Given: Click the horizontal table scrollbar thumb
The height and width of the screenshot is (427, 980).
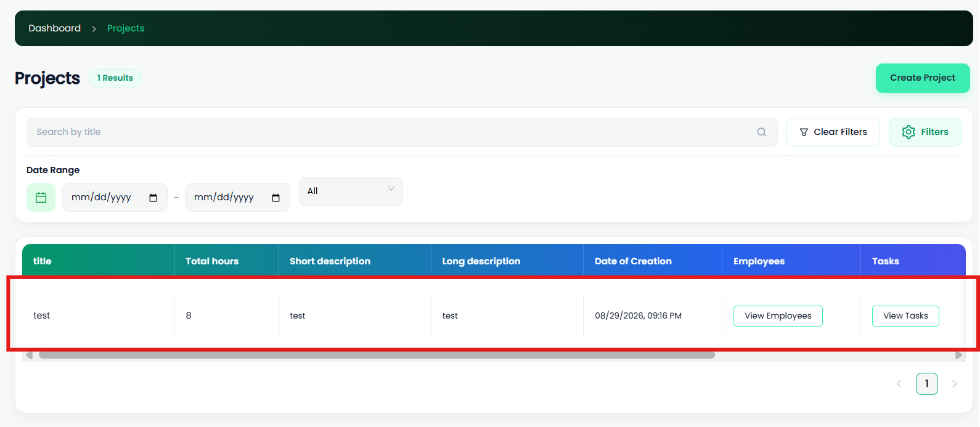Looking at the screenshot, I should pos(377,355).
